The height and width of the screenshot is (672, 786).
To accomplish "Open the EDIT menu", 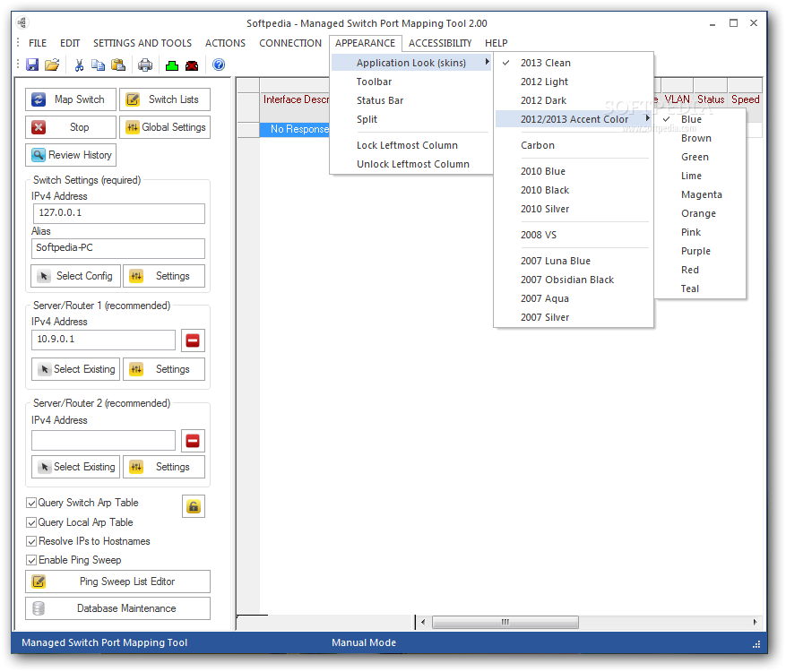I will [70, 43].
